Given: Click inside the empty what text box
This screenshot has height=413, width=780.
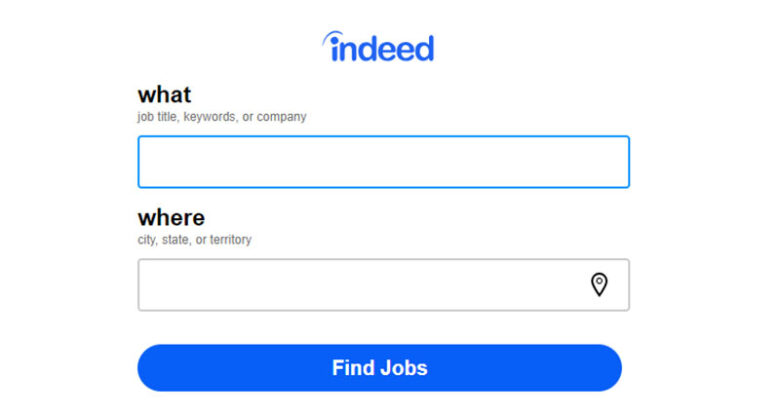Looking at the screenshot, I should click(x=383, y=162).
